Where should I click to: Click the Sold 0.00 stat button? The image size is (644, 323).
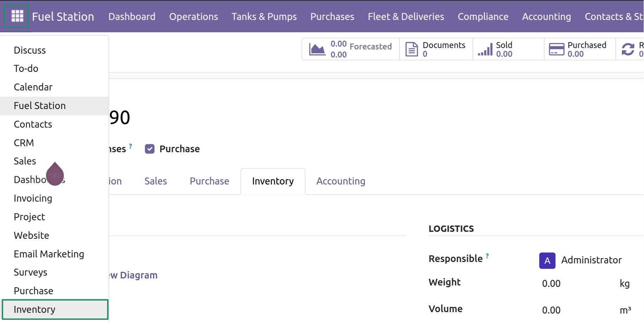coord(508,49)
